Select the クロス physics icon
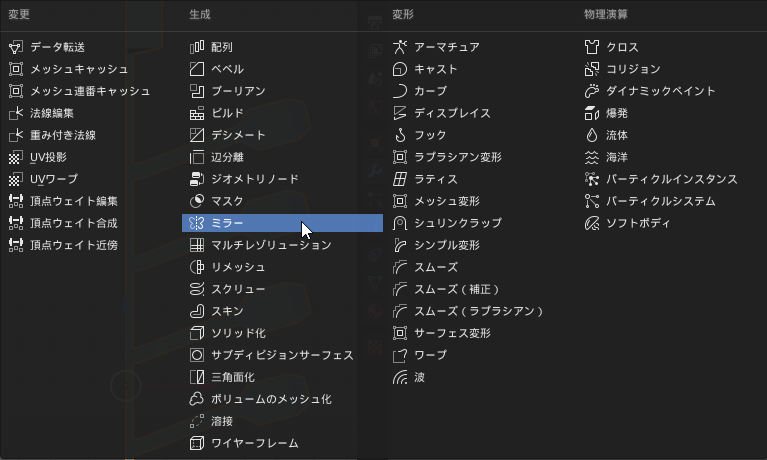This screenshot has height=460, width=767. (x=592, y=47)
